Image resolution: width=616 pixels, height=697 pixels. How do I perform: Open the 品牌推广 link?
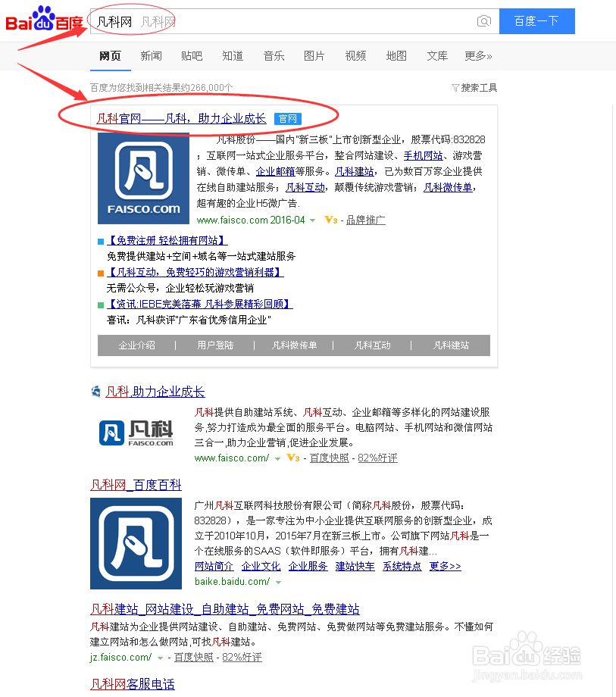click(x=366, y=220)
